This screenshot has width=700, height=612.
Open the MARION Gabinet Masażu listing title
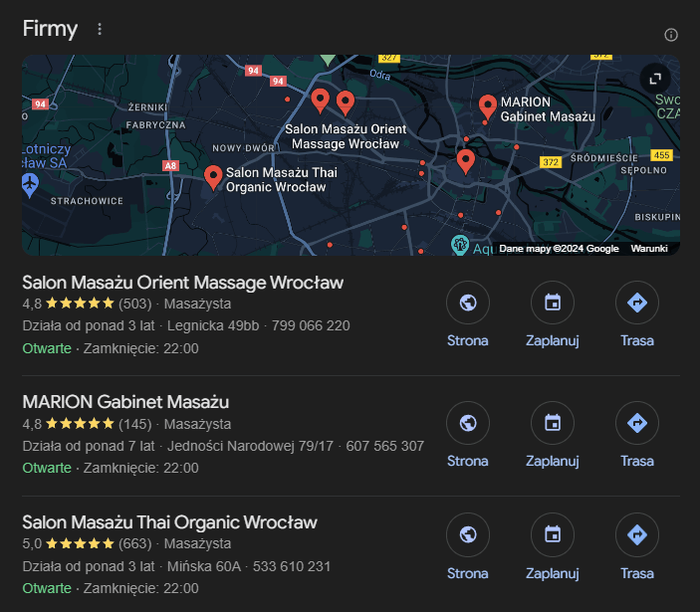click(x=125, y=402)
